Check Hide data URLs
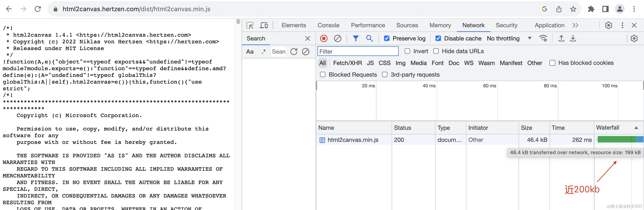 tap(436, 51)
